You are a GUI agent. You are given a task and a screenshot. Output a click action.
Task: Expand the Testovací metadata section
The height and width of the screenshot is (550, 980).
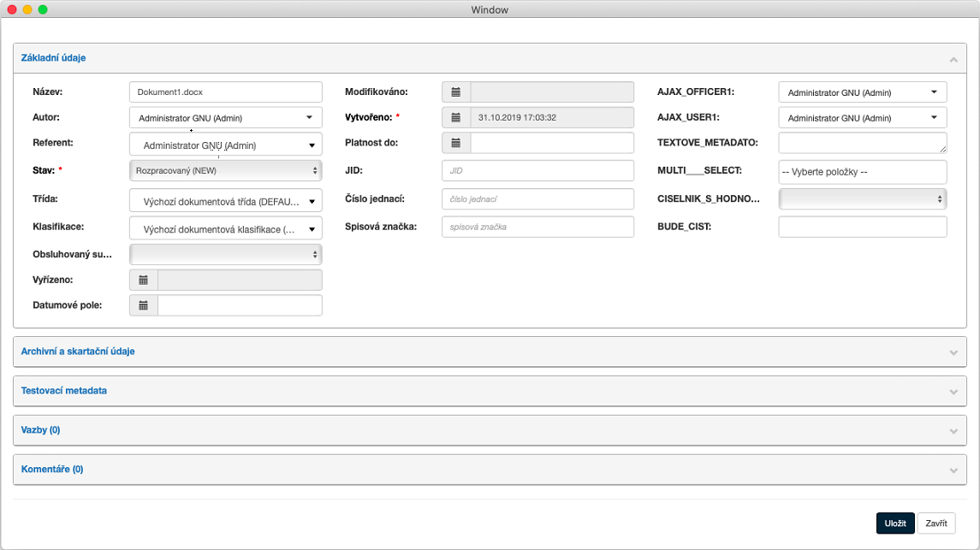pyautogui.click(x=490, y=391)
